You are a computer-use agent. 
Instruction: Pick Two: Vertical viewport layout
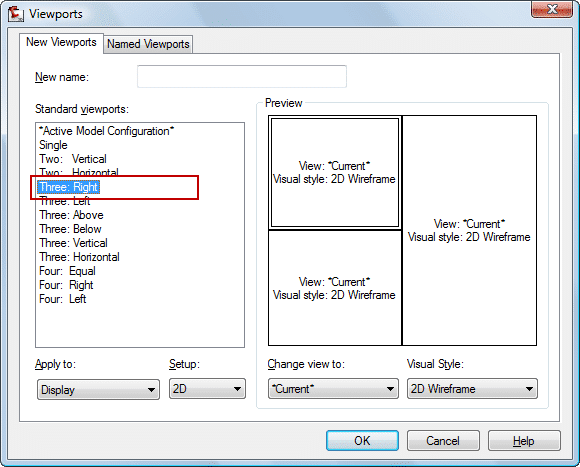click(73, 159)
